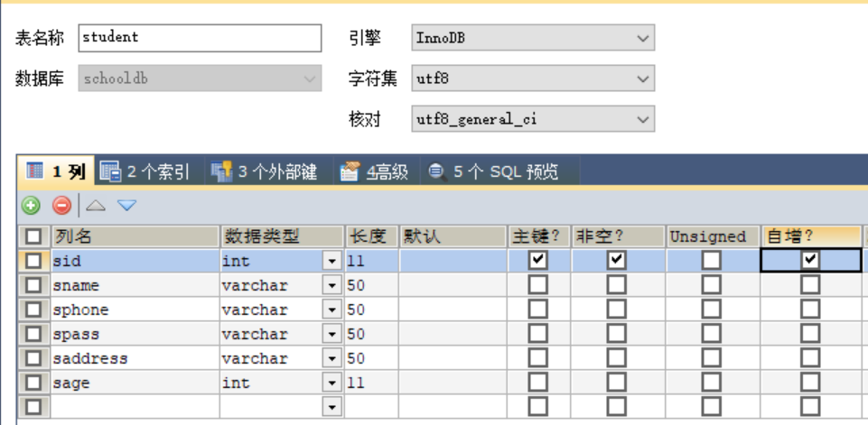Check the 主键 checkbox for sname
The image size is (868, 425).
[x=537, y=284]
